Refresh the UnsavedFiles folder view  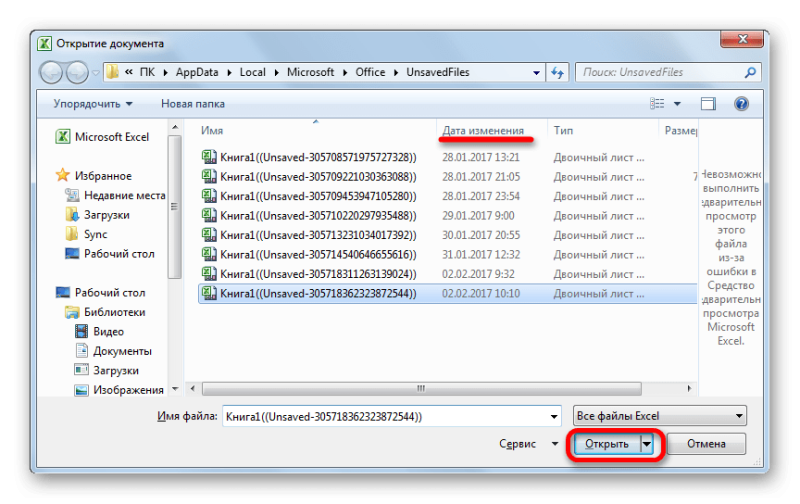[x=557, y=72]
